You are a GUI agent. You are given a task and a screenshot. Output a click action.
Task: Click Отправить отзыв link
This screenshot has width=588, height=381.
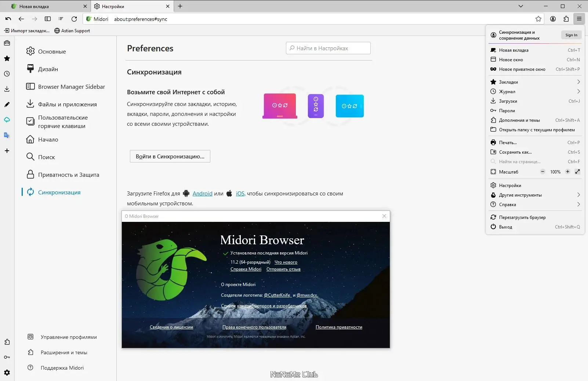click(283, 269)
